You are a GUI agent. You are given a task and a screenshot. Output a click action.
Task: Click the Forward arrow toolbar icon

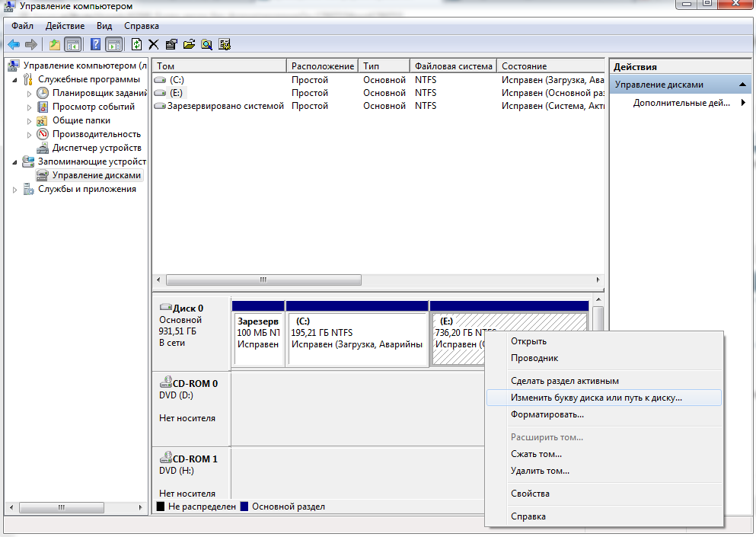(x=31, y=45)
